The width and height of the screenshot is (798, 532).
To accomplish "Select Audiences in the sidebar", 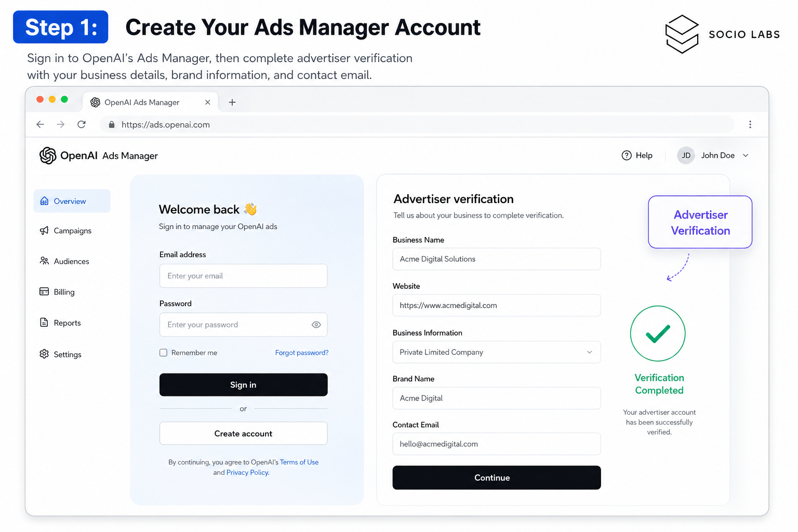I will (72, 261).
